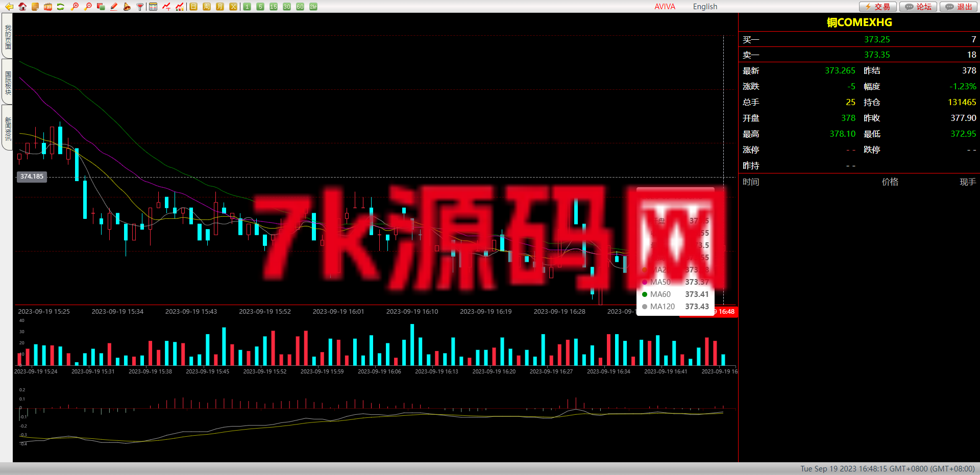Click the filter funnel icon
Image resolution: width=980 pixels, height=475 pixels.
click(140, 7)
